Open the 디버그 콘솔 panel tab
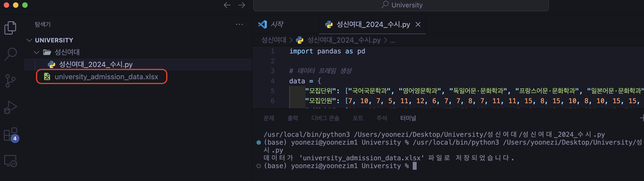 pos(325,118)
